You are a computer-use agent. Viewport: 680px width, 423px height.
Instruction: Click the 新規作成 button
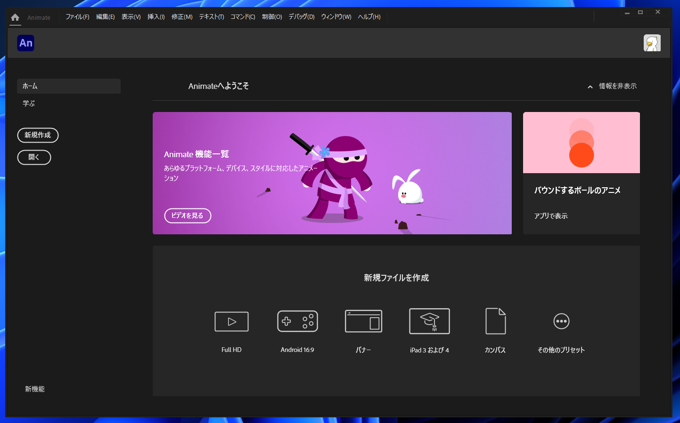(x=38, y=135)
